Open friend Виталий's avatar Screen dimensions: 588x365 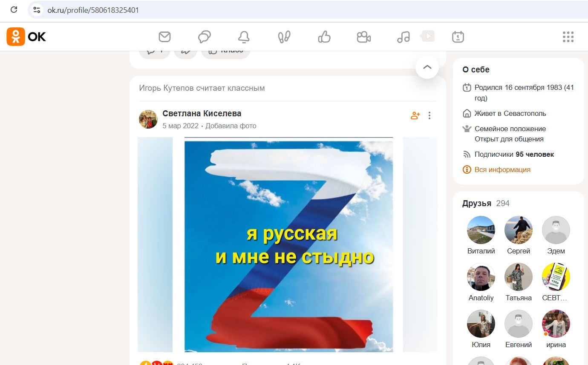point(481,230)
